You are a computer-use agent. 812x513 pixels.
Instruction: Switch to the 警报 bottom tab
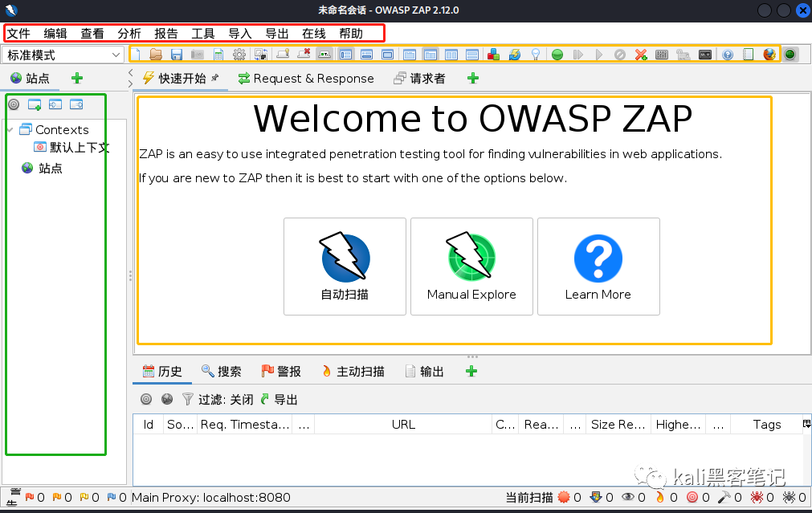[281, 372]
